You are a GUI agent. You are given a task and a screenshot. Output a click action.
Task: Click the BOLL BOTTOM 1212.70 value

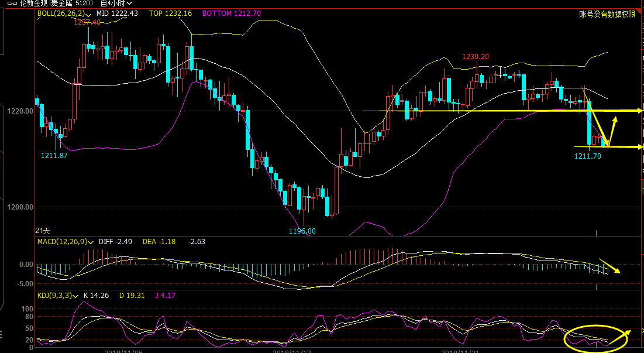[232, 13]
